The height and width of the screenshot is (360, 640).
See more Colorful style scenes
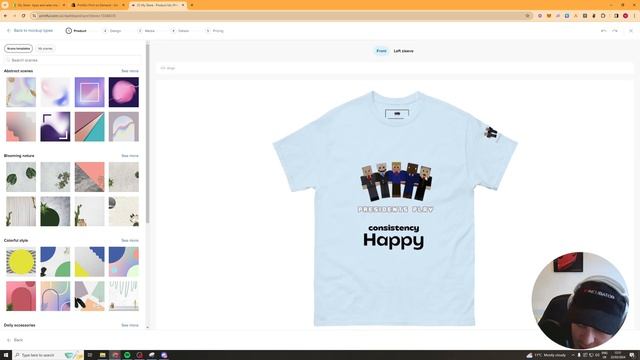click(x=130, y=240)
